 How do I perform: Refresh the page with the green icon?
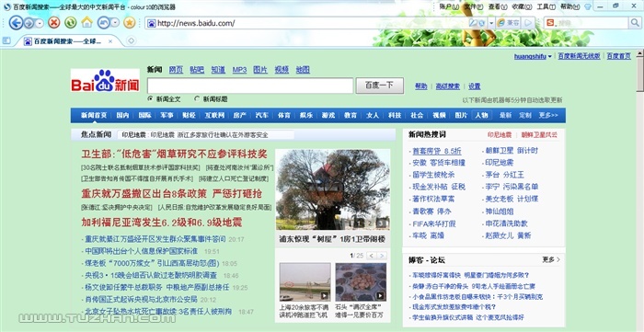71,23
